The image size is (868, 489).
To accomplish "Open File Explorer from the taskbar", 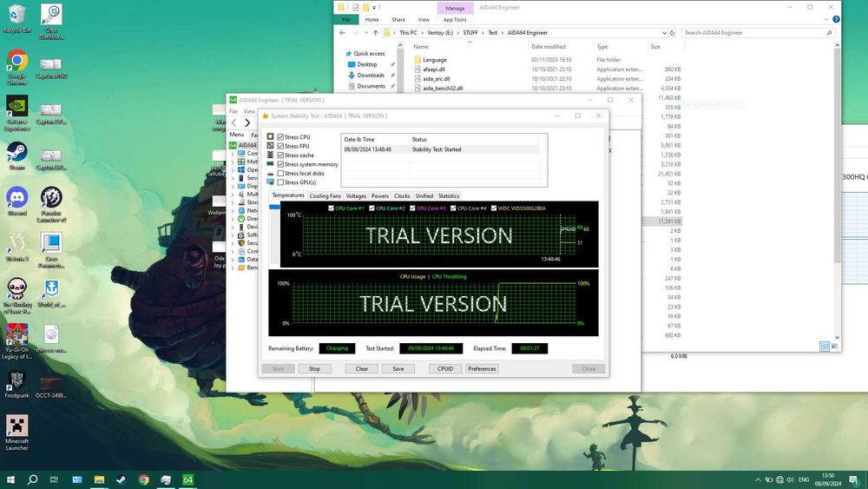I will pos(99,479).
